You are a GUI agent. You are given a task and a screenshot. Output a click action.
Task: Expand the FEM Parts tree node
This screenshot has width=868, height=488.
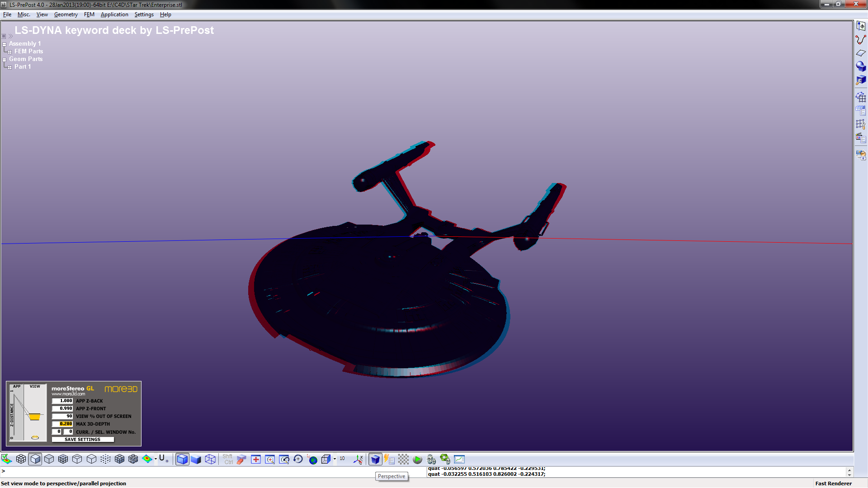[x=9, y=52]
